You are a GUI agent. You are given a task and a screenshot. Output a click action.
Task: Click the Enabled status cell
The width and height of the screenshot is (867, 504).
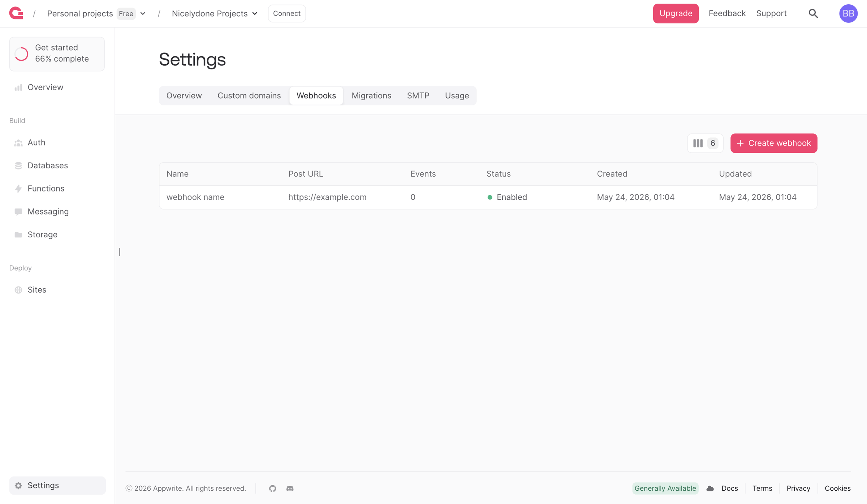[507, 197]
